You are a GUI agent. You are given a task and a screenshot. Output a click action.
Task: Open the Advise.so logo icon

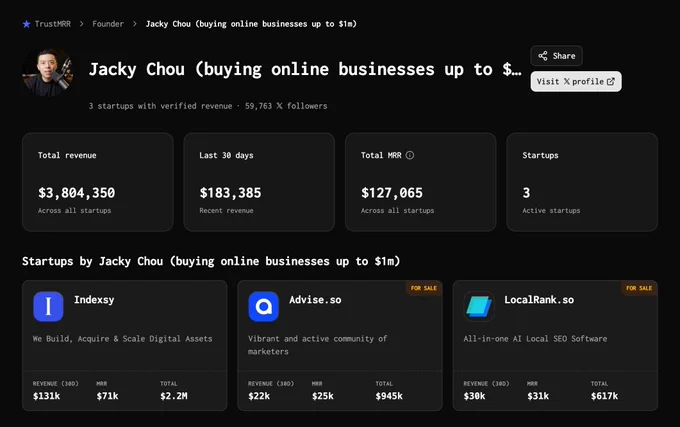[264, 306]
